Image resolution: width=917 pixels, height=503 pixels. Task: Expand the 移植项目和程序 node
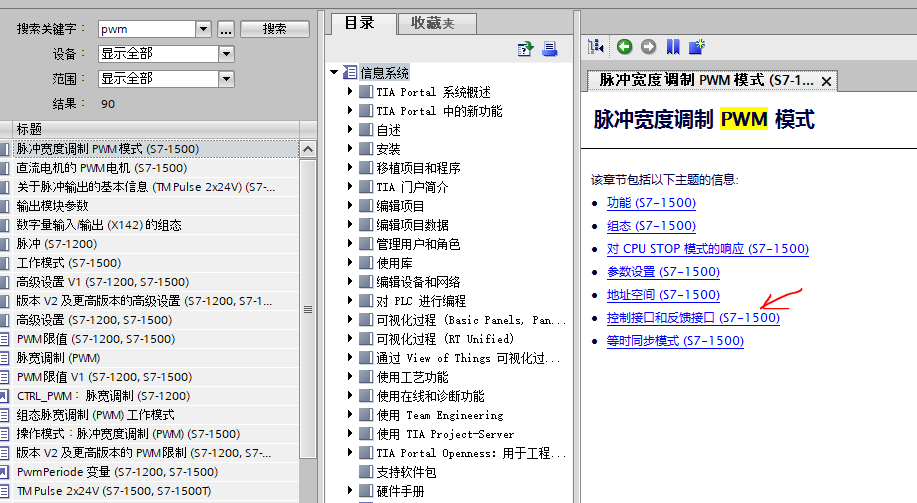coord(350,167)
